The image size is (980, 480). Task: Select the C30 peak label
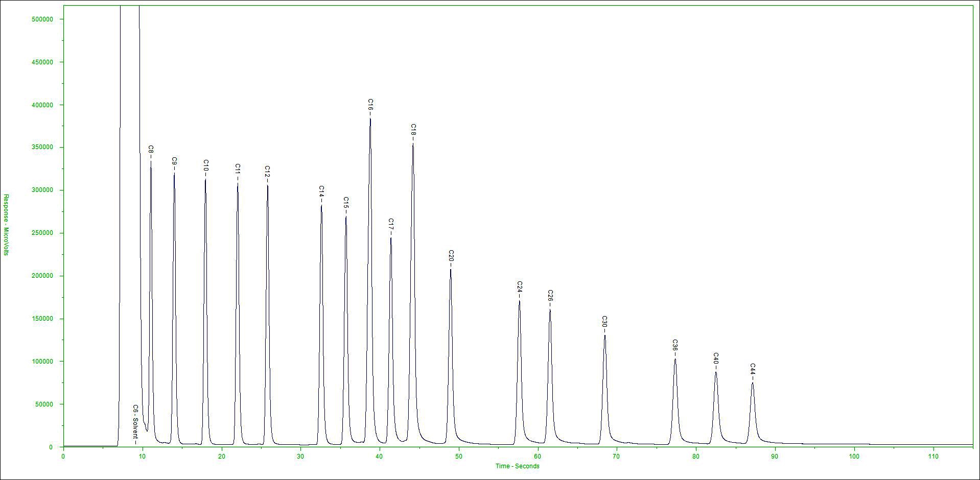(x=604, y=322)
